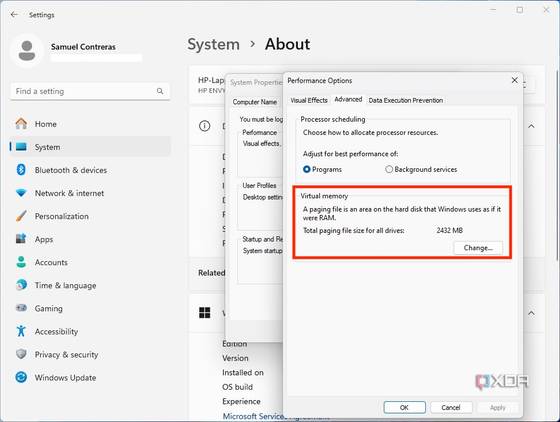This screenshot has width=560, height=422.
Task: Select the Advanced tab in Performance Options
Action: click(348, 100)
